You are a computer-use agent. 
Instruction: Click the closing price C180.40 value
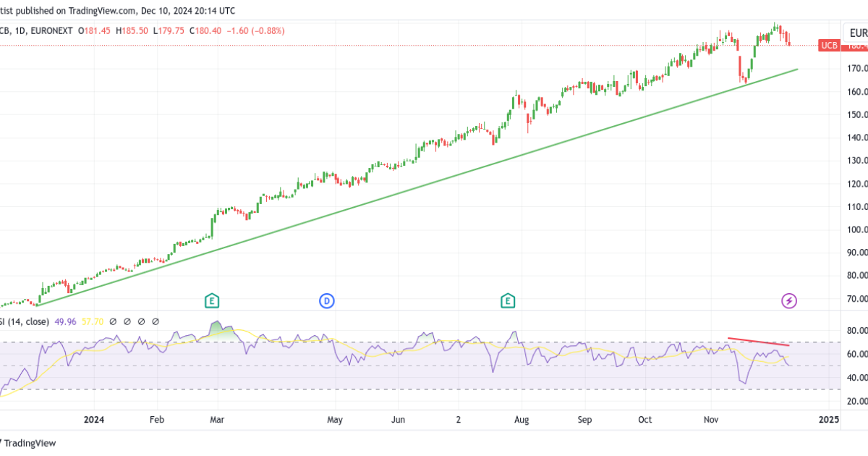click(x=205, y=31)
